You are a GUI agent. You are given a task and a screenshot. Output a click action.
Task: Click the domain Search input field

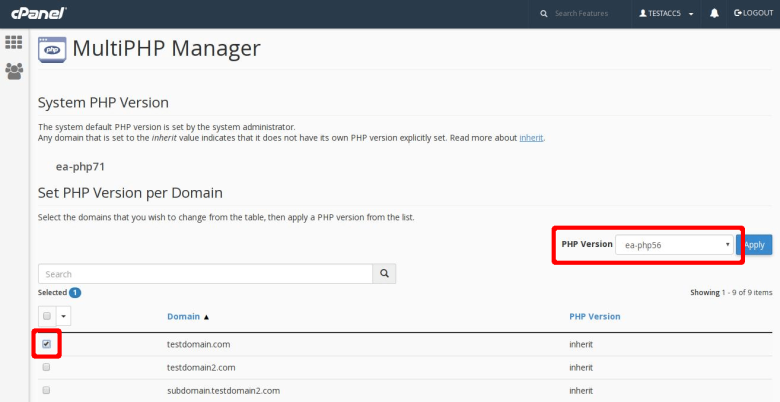pyautogui.click(x=205, y=274)
